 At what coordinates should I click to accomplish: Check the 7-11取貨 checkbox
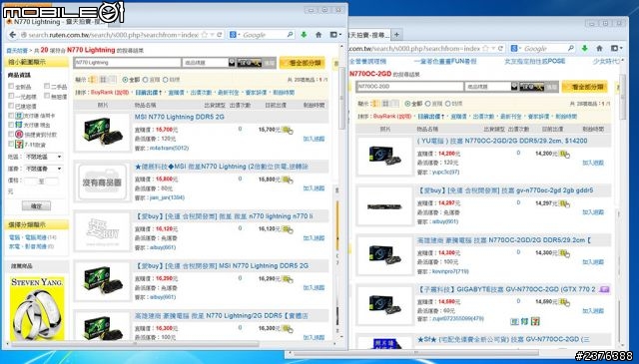point(11,144)
